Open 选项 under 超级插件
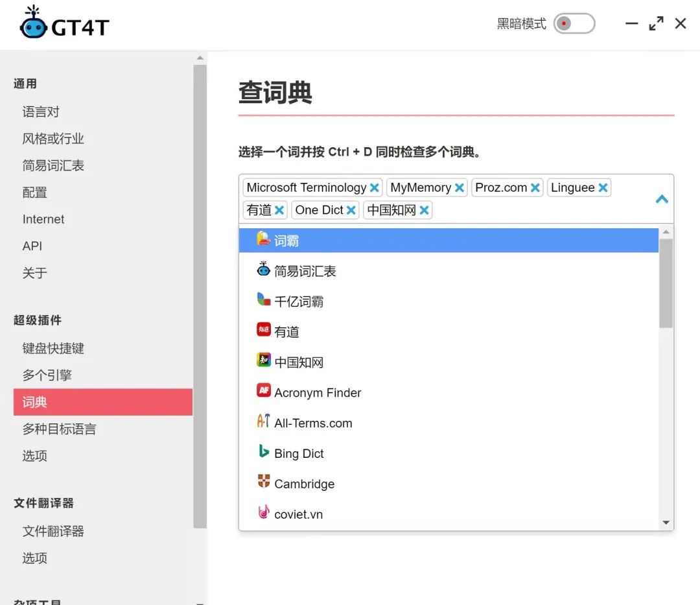Viewport: 700px width, 605px height. (x=34, y=455)
